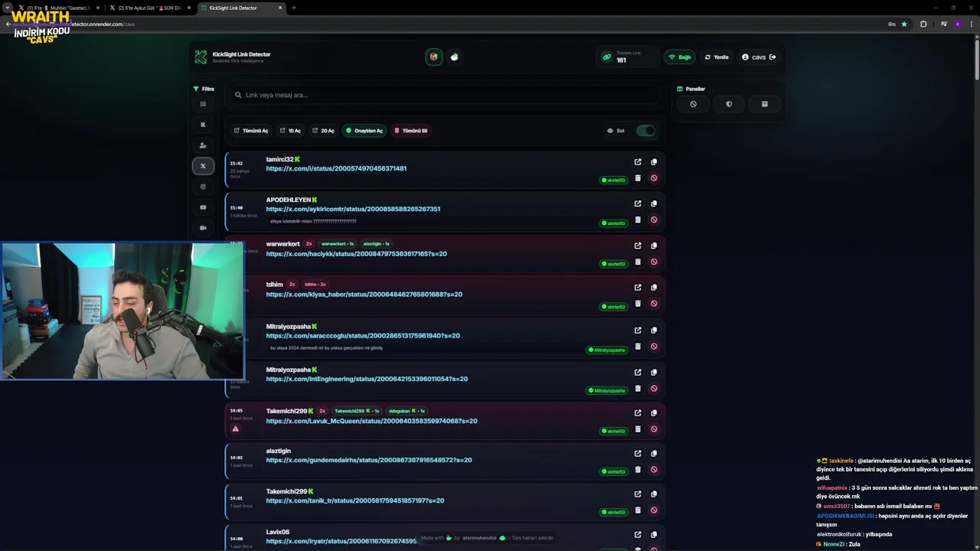Open the Lavuk_McQueen status link

coord(371,421)
